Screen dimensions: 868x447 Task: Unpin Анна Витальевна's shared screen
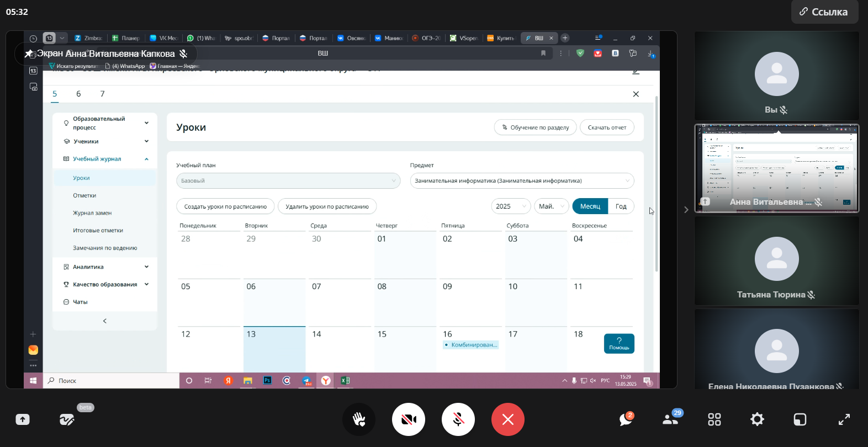click(28, 54)
